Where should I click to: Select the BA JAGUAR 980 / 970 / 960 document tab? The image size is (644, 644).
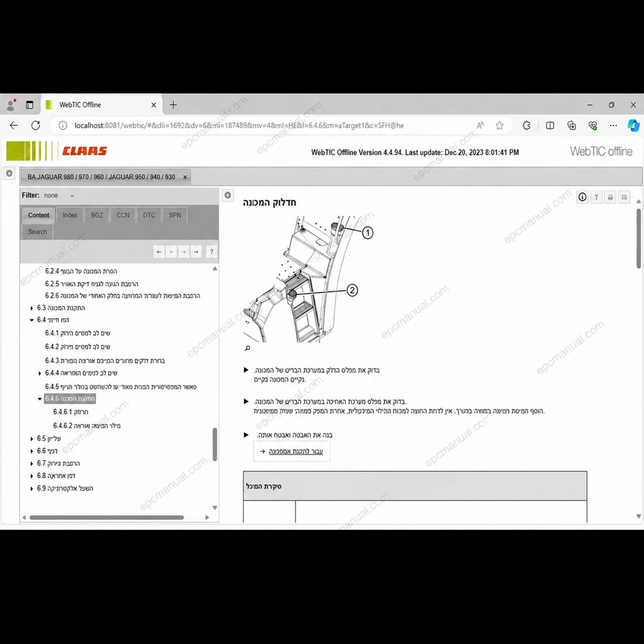[102, 177]
